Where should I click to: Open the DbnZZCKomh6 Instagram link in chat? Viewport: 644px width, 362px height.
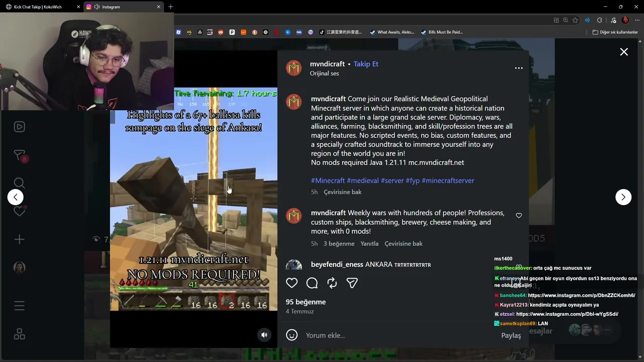click(582, 296)
